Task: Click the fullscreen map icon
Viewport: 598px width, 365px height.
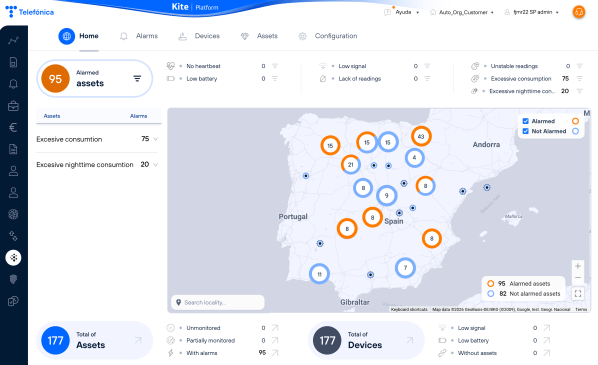Action: (x=578, y=293)
